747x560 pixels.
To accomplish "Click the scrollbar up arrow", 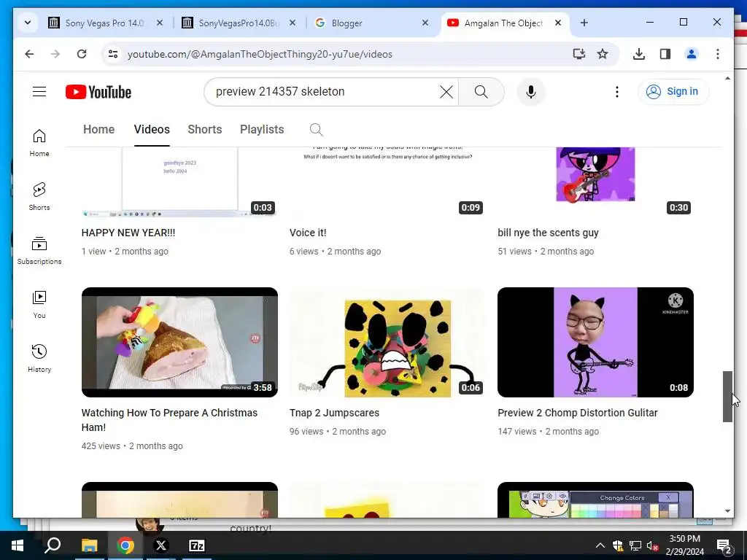I will 727,77.
